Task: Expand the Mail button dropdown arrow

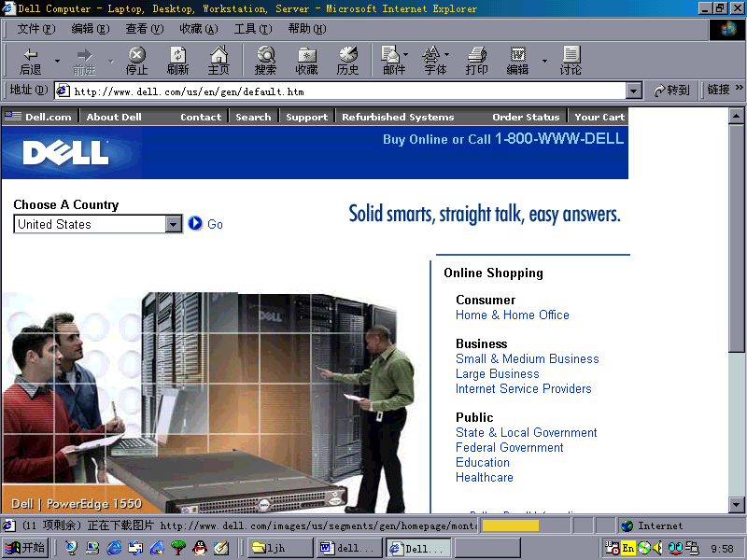Action: point(406,54)
